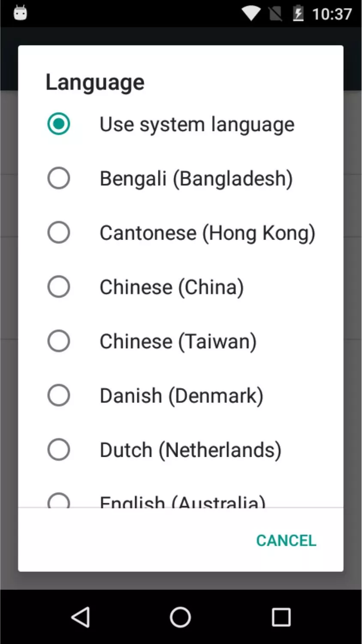362x644 pixels.
Task: Dismiss the dialog with the CANCEL button
Action: tap(286, 541)
